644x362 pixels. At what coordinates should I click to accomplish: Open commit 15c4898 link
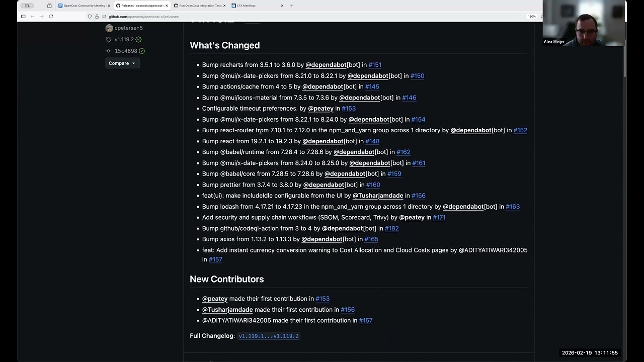tap(126, 51)
